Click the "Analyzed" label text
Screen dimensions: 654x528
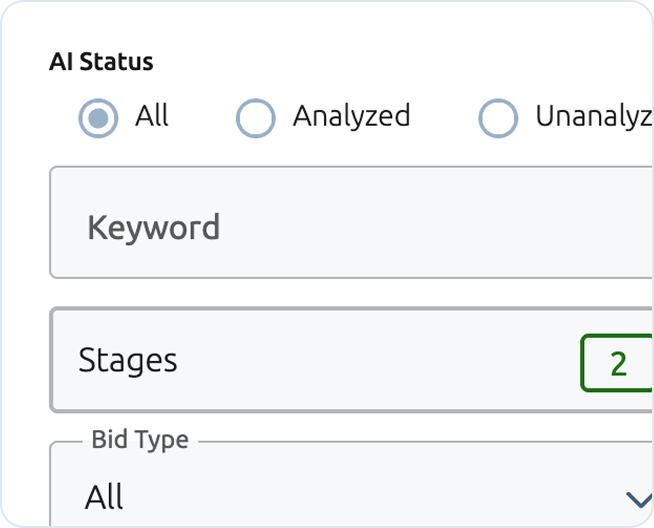[x=351, y=116]
